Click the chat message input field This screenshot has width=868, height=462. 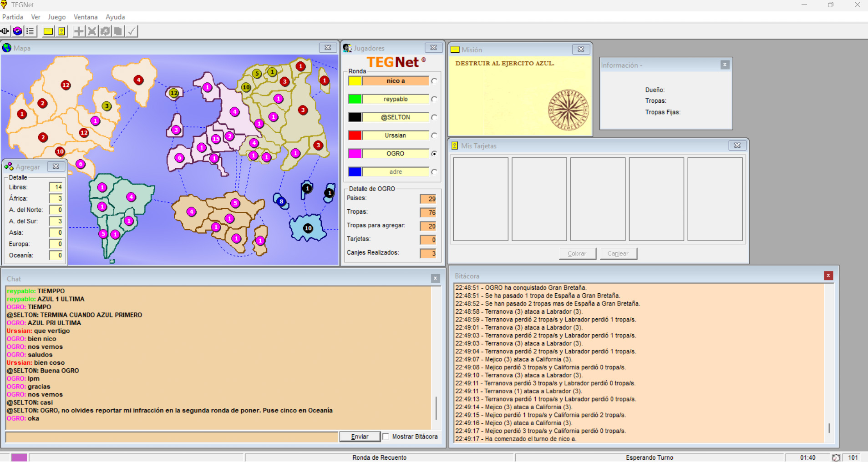tap(172, 437)
